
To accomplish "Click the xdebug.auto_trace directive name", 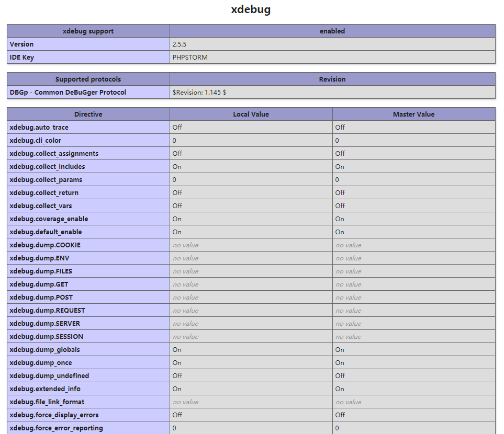I will coord(39,128).
